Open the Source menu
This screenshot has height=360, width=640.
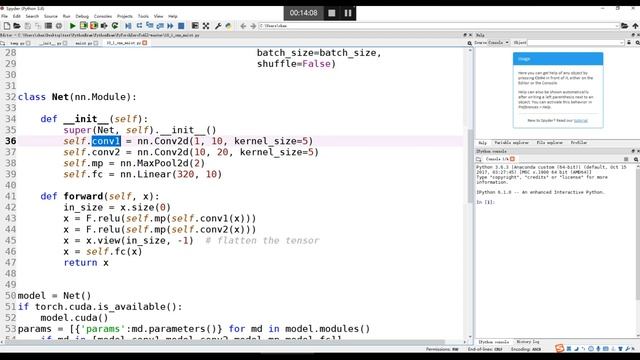click(51, 16)
